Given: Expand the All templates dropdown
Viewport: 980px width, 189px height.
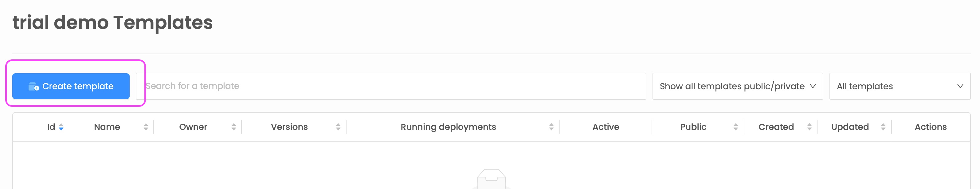Looking at the screenshot, I should coord(899,86).
